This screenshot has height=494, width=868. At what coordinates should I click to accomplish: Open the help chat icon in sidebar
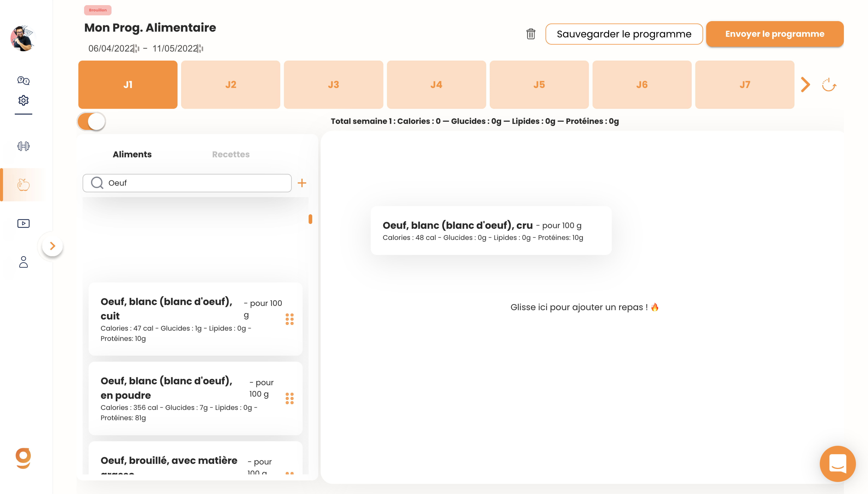(x=23, y=80)
